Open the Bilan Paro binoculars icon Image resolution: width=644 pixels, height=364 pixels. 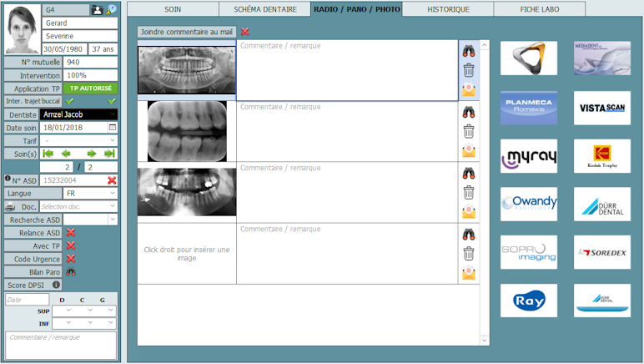pyautogui.click(x=71, y=272)
